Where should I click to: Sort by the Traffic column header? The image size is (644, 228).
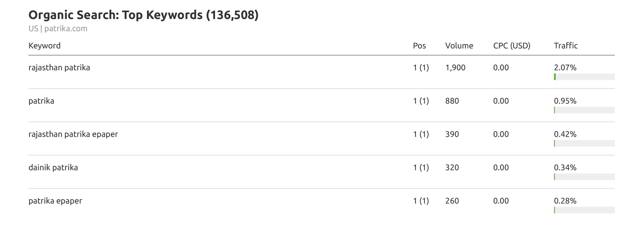point(566,46)
